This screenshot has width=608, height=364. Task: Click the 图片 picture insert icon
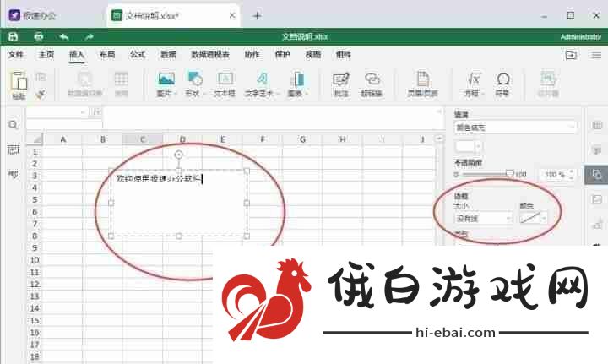[166, 79]
